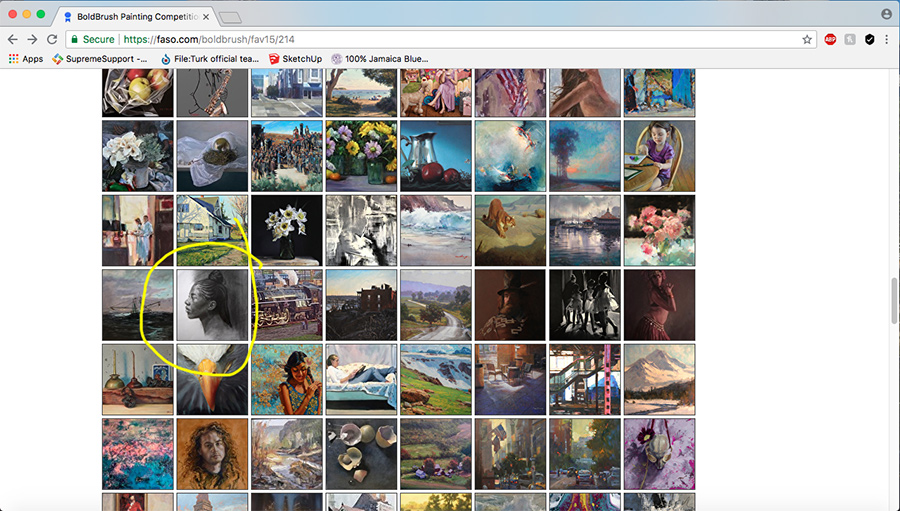Open the woman reclining on bed thumbnail
The image size is (900, 511).
(362, 380)
